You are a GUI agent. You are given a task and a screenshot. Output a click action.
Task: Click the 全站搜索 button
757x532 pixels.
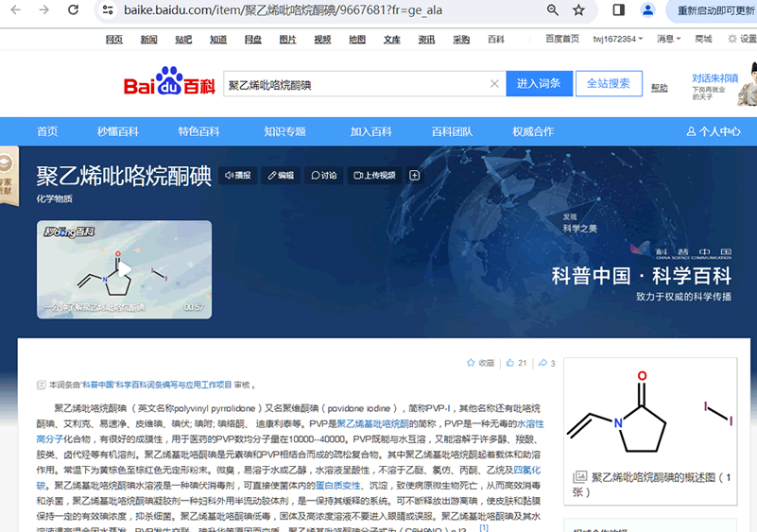(x=609, y=83)
